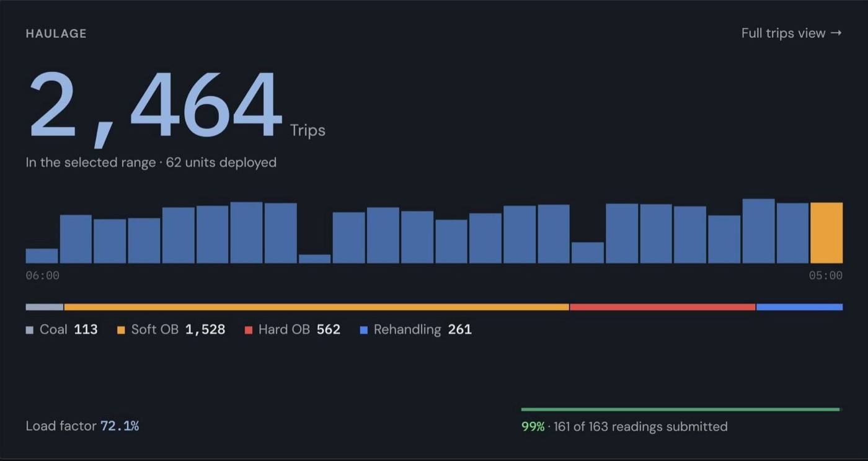
Task: Click the Hard OB count 562
Action: [x=329, y=329]
